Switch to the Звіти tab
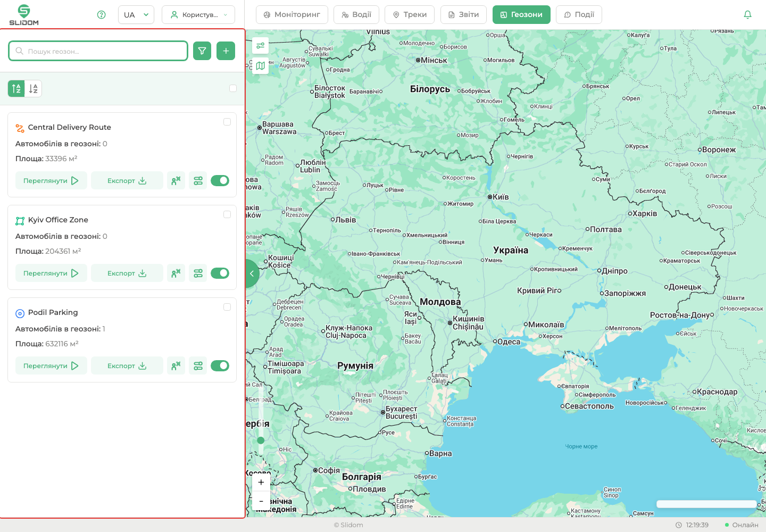This screenshot has width=766, height=532. pos(463,15)
